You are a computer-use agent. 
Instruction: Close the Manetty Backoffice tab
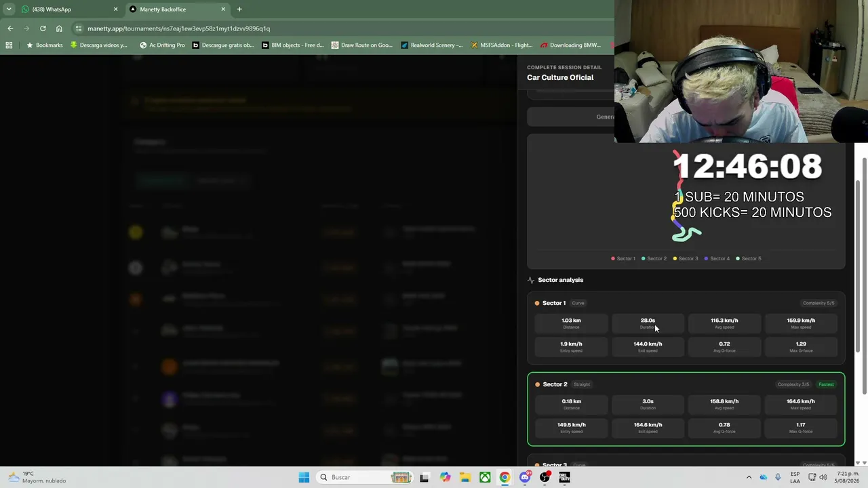click(x=223, y=9)
